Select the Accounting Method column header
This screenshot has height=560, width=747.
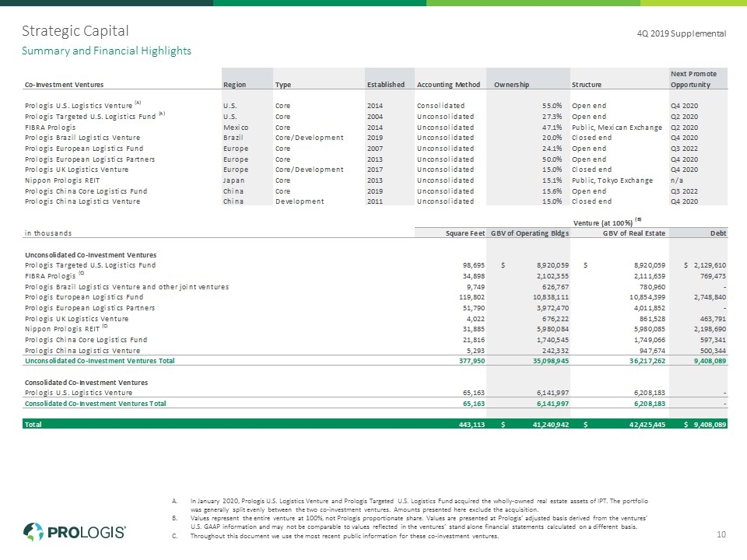448,85
